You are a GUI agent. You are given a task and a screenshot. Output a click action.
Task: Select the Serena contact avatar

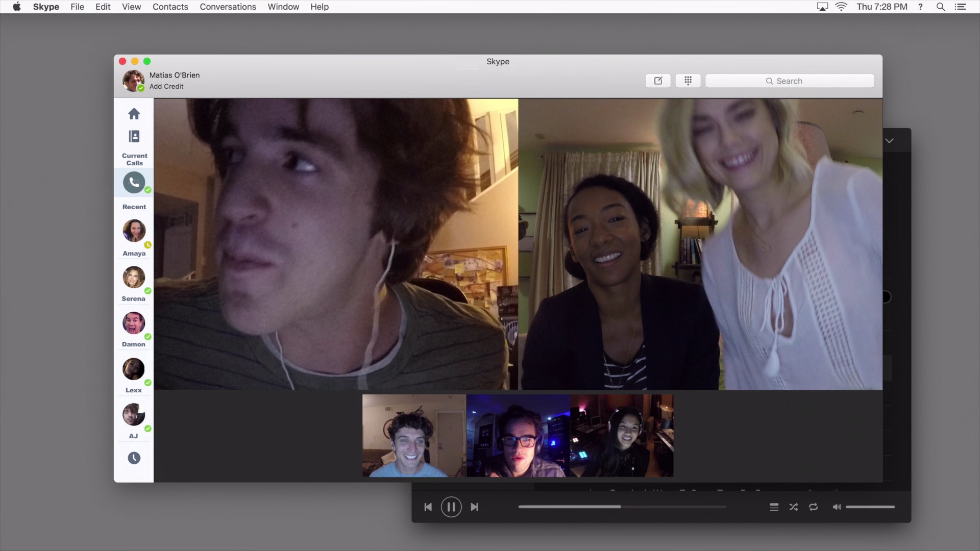(134, 278)
